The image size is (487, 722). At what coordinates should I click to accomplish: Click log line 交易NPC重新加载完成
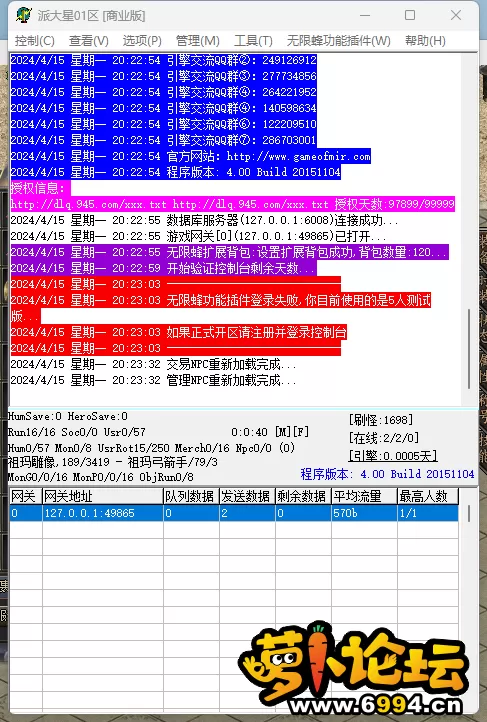pyautogui.click(x=154, y=364)
